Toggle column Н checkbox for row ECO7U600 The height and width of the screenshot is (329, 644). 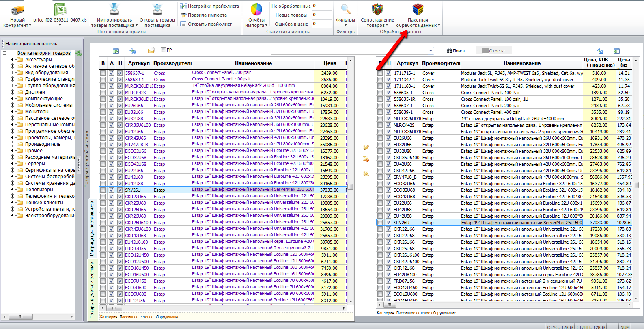(x=120, y=288)
